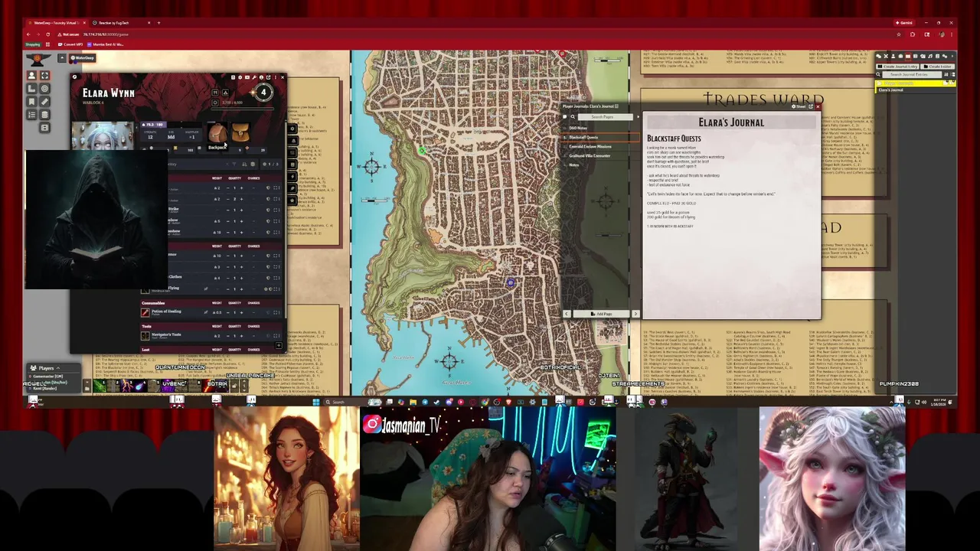
Task: Click the film strip icon in scene controls
Action: point(44,128)
